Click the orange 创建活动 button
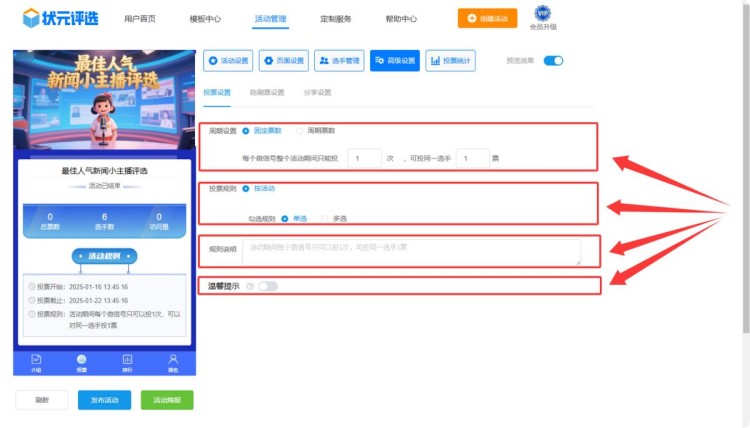Screen dimensions: 750x428 tap(487, 18)
